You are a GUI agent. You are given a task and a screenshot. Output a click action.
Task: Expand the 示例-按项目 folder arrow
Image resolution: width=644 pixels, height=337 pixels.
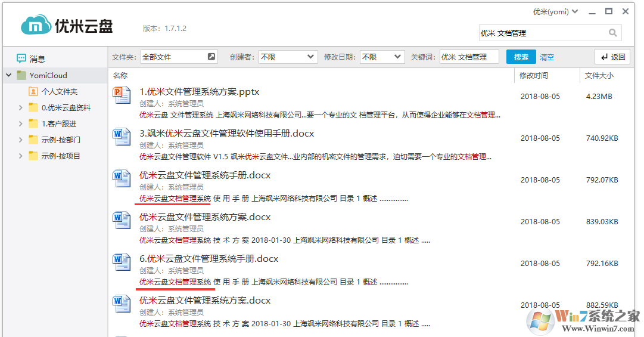20,156
